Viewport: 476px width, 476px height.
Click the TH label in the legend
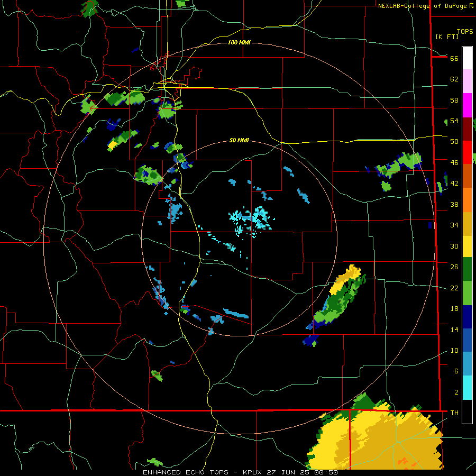pyautogui.click(x=454, y=413)
